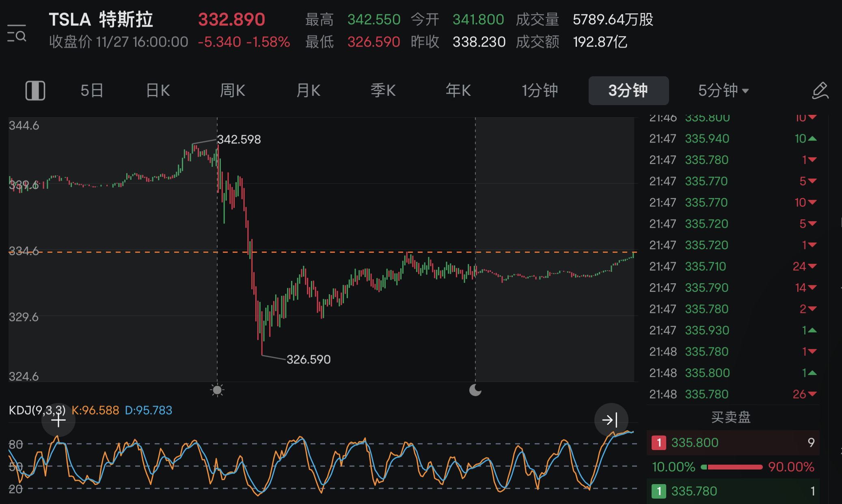
Task: Switch to 5日 chart tab
Action: point(92,90)
